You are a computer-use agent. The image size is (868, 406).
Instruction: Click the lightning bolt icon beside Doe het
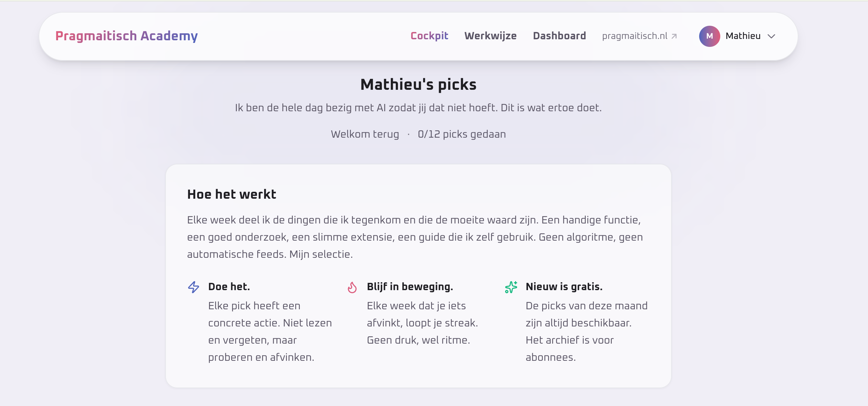(193, 287)
